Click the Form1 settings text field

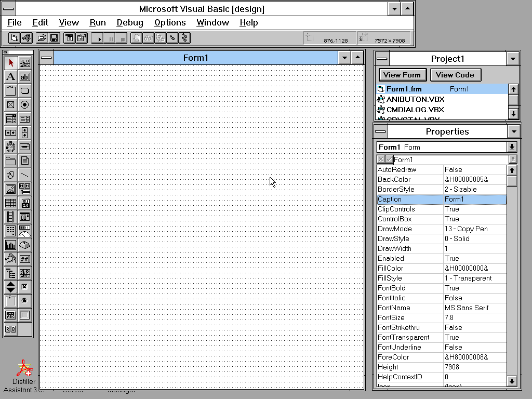451,159
